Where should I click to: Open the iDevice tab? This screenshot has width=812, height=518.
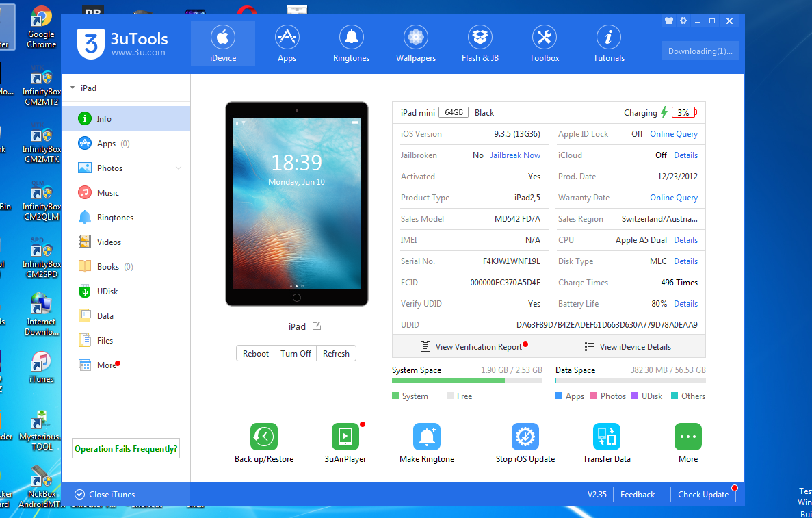223,44
